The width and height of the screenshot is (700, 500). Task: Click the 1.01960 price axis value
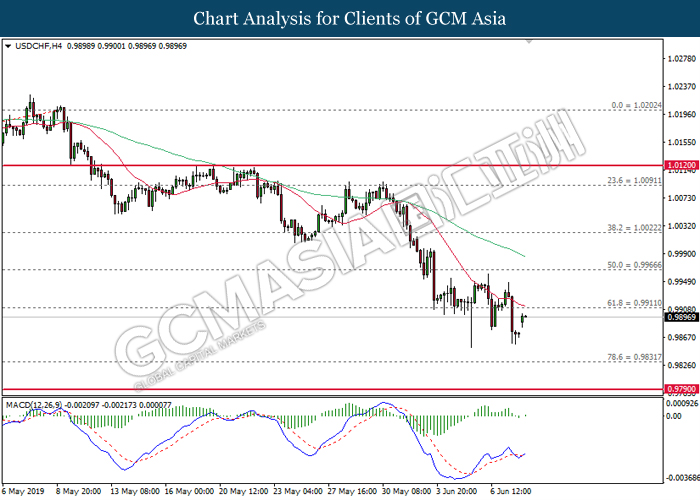point(681,115)
